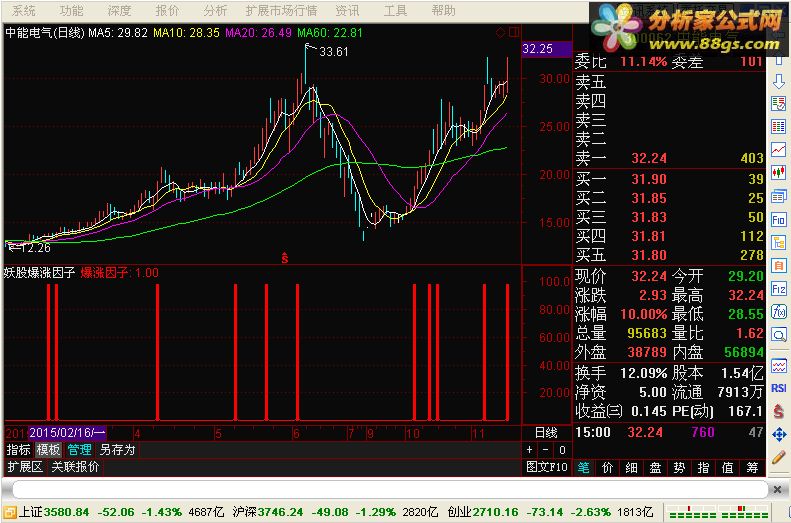This screenshot has height=523, width=791.
Task: Close the bottom message bar with X
Action: pyautogui.click(x=777, y=489)
